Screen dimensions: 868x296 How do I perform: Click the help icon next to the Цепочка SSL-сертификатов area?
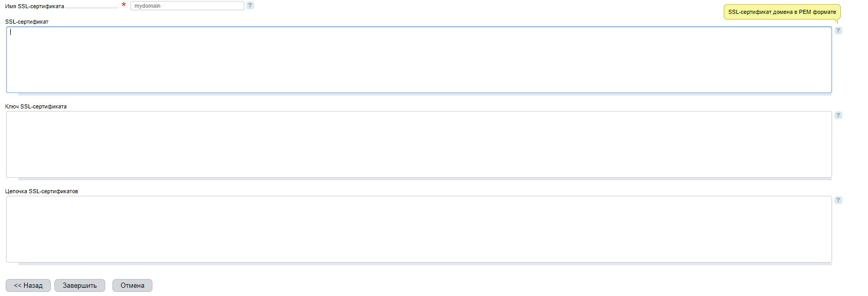(838, 200)
